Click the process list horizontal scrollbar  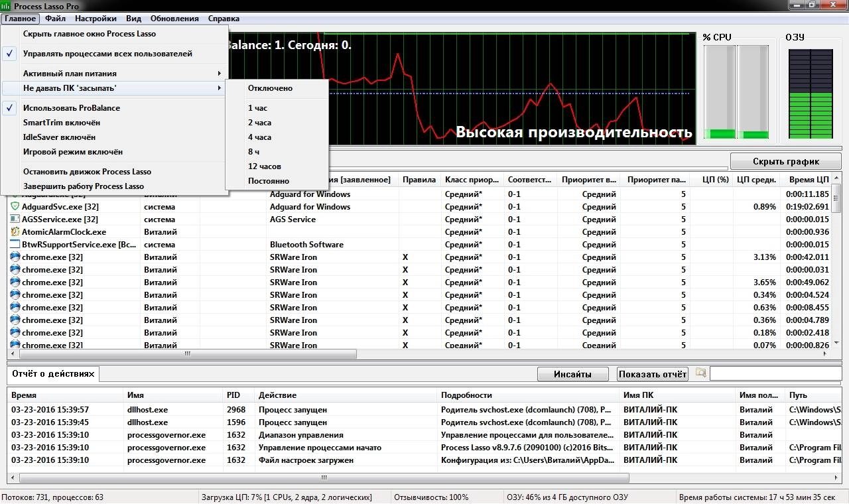(x=187, y=354)
